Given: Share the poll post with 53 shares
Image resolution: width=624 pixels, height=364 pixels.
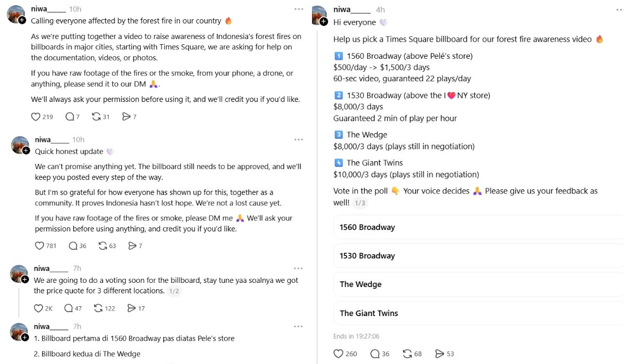Looking at the screenshot, I should [x=445, y=354].
